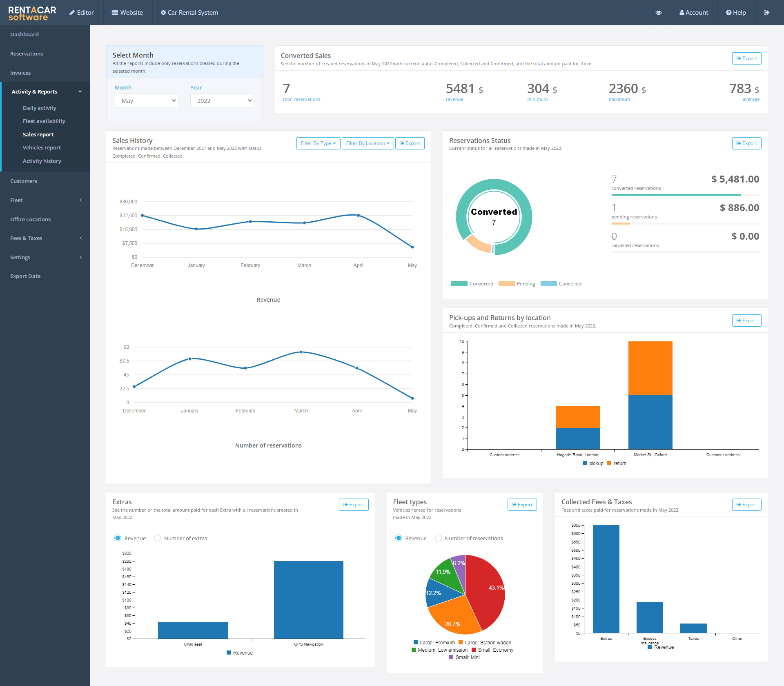Click the Pending legend color swatch
The width and height of the screenshot is (784, 686).
pyautogui.click(x=506, y=284)
